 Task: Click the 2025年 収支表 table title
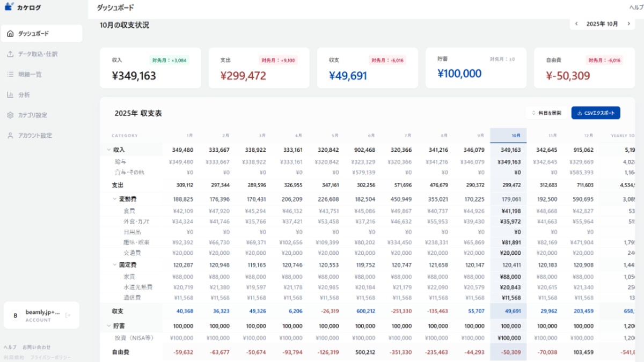coord(138,114)
